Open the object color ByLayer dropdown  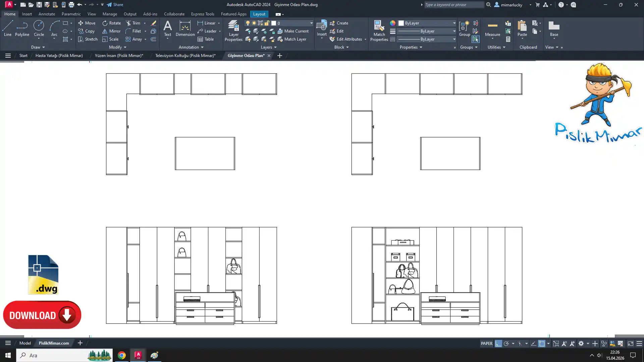[x=454, y=23]
